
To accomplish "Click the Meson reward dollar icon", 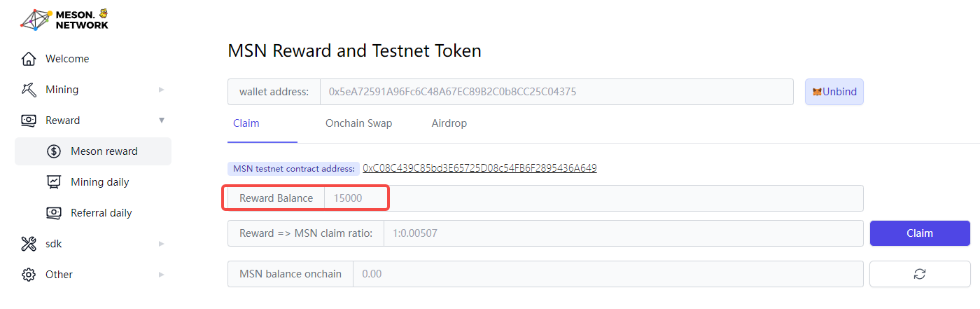I will point(54,151).
